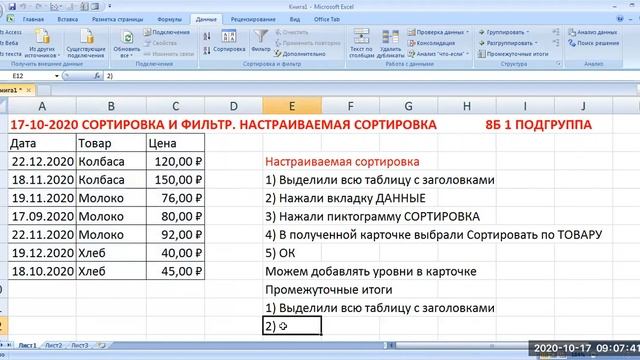Select cell with date 17.09.2020
This screenshot has height=360, width=640.
click(x=42, y=216)
